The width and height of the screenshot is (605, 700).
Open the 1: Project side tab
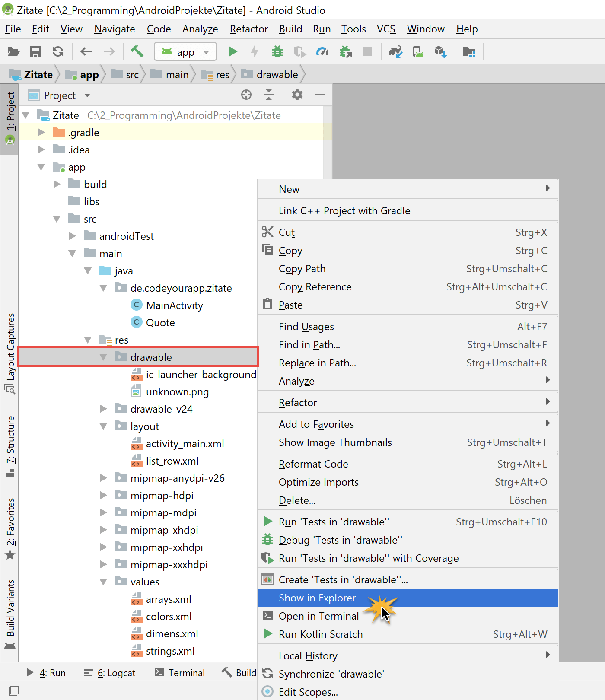[10, 119]
